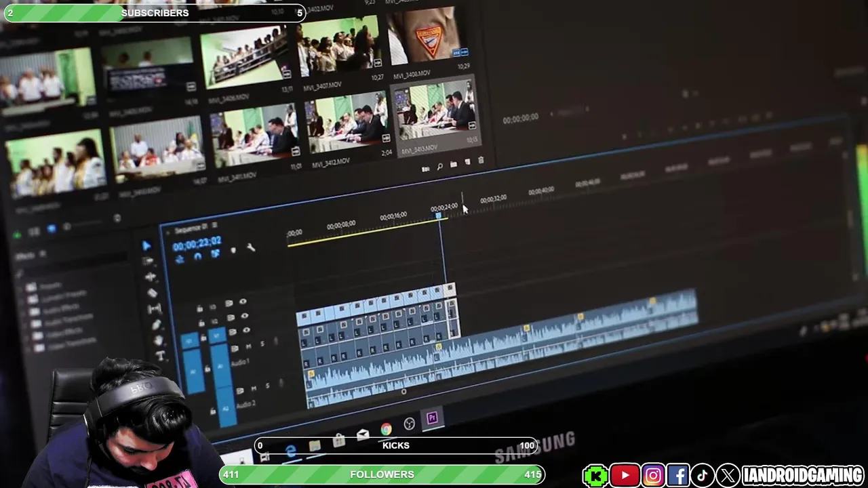Open the Sequence 01 panel menu
This screenshot has height=488, width=868.
tap(214, 226)
